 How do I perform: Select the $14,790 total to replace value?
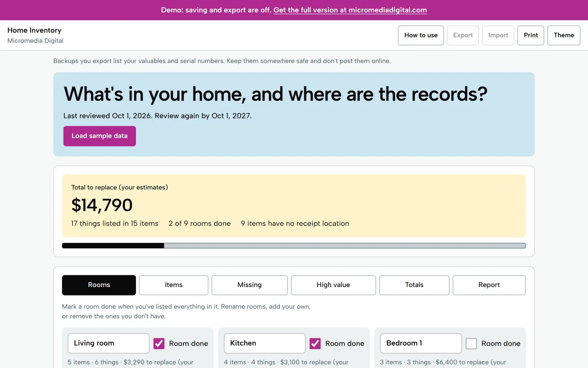(102, 205)
